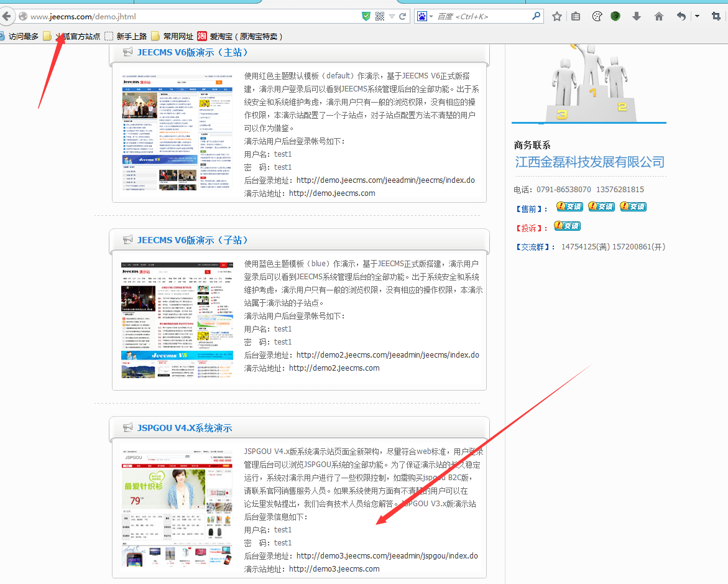Open the JEECMS main site demo thumbnail
728x584 pixels.
tap(177, 132)
